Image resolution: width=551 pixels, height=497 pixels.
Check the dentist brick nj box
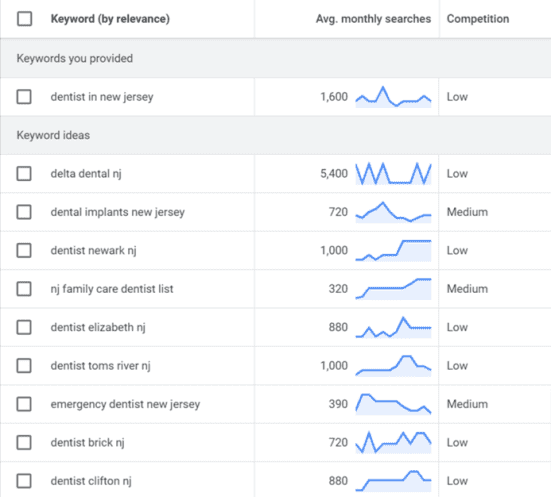(x=24, y=443)
